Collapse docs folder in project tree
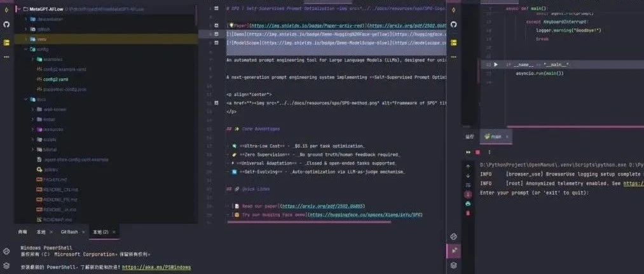This screenshot has width=644, height=274. pos(26,99)
